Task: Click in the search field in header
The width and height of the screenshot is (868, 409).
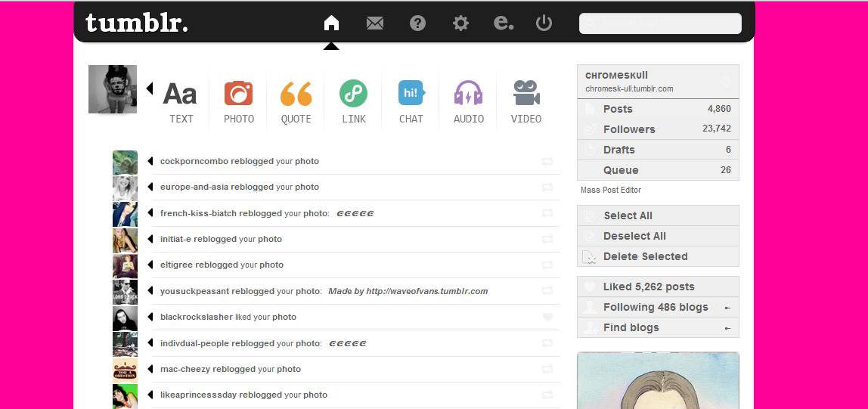Action: pos(660,23)
